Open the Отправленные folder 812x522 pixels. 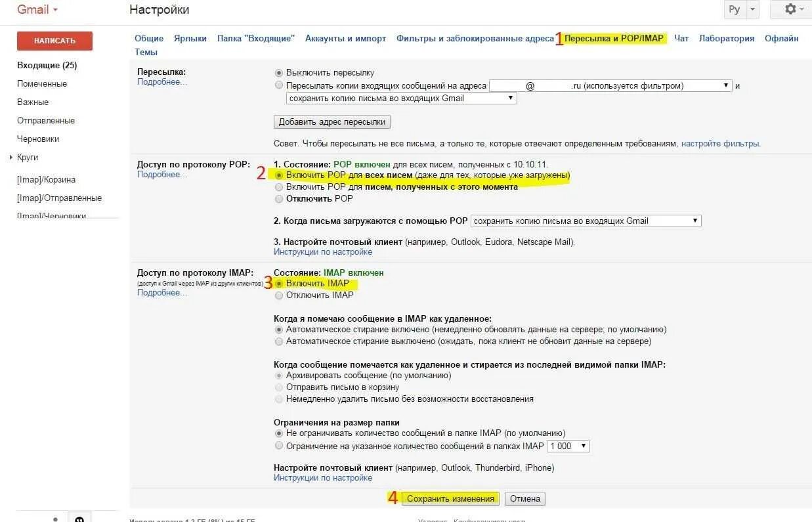coord(46,121)
